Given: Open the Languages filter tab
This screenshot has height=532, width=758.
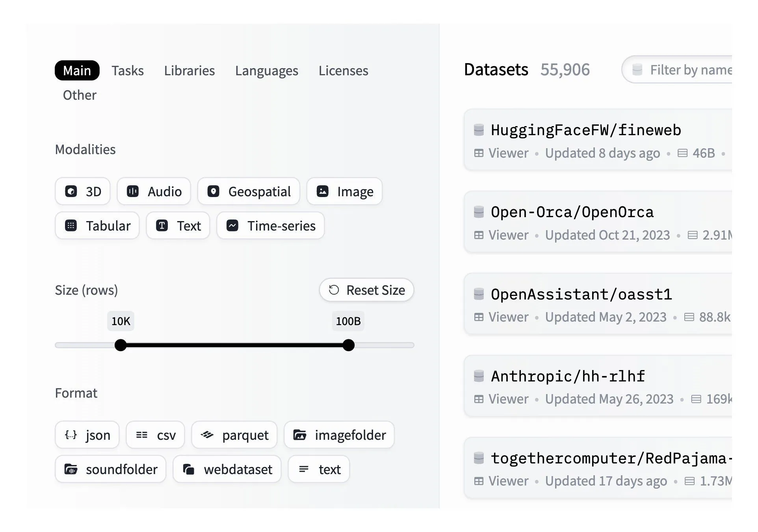Looking at the screenshot, I should [267, 71].
